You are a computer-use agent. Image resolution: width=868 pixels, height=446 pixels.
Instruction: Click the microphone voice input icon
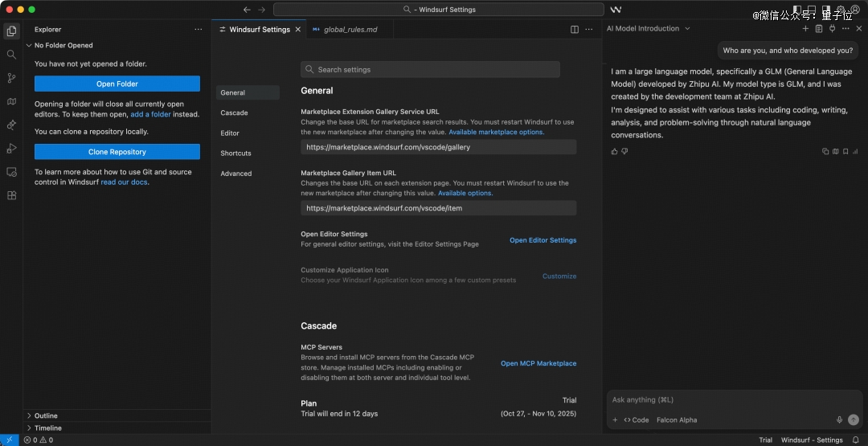pos(839,419)
